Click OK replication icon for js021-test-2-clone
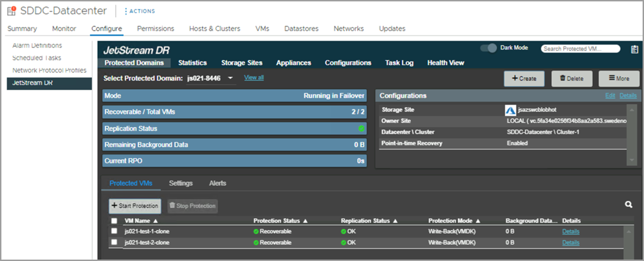 coord(344,243)
